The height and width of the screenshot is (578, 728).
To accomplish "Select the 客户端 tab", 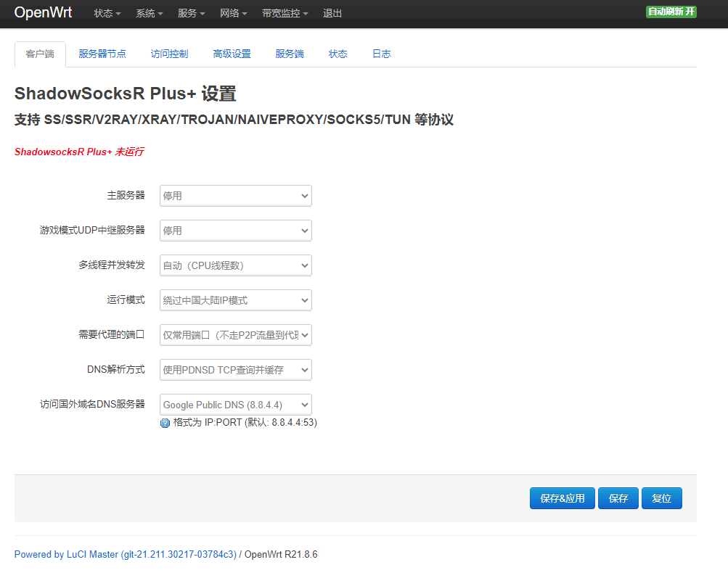I will [40, 54].
